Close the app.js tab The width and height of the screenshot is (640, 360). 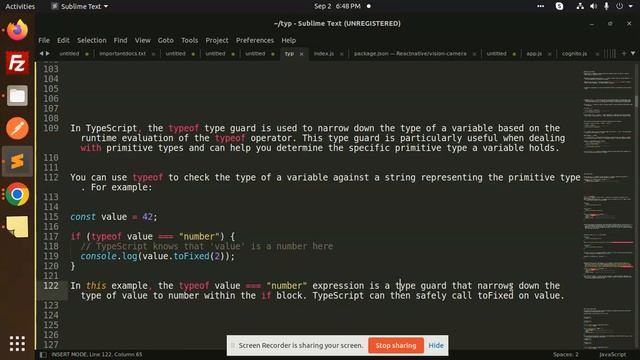[550, 54]
